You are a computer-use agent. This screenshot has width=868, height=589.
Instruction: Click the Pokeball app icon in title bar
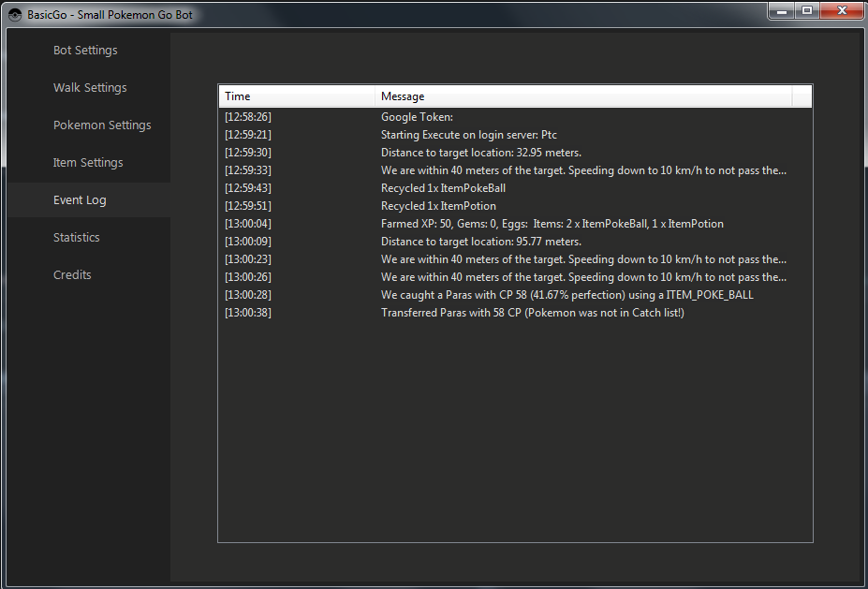point(15,15)
